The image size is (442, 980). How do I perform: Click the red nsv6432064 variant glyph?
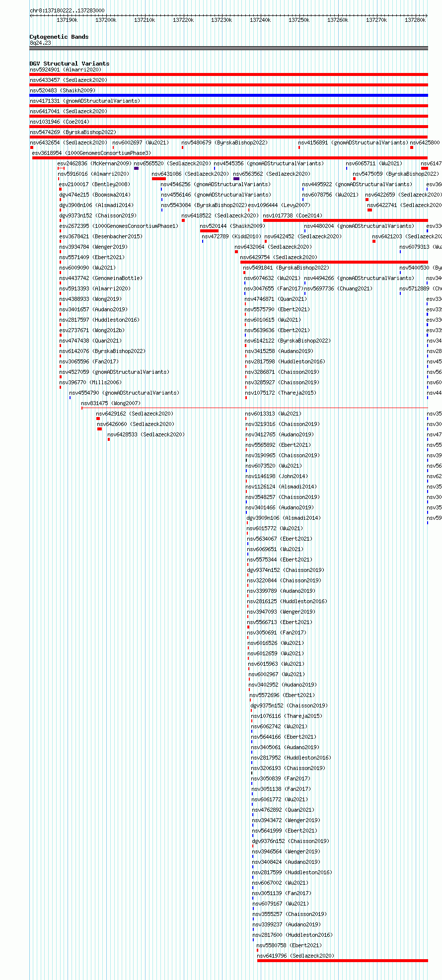[x=236, y=252]
